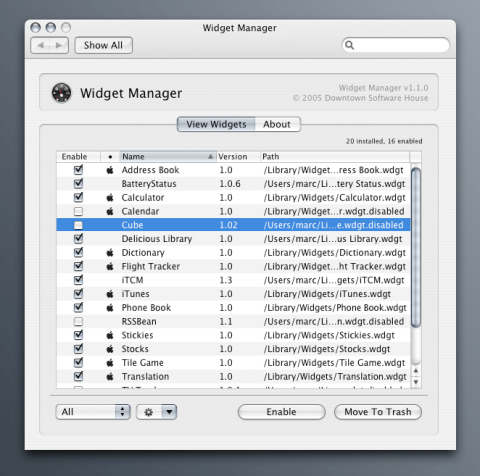480x476 pixels.
Task: Check the Calendar enable checkbox
Action: pos(78,212)
